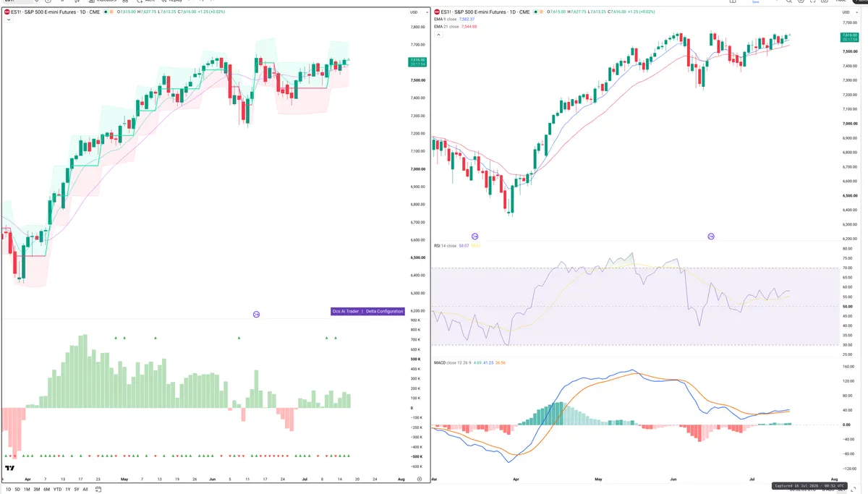Select the YTD time range button
Screen dimensions: 868x494
coord(57,489)
